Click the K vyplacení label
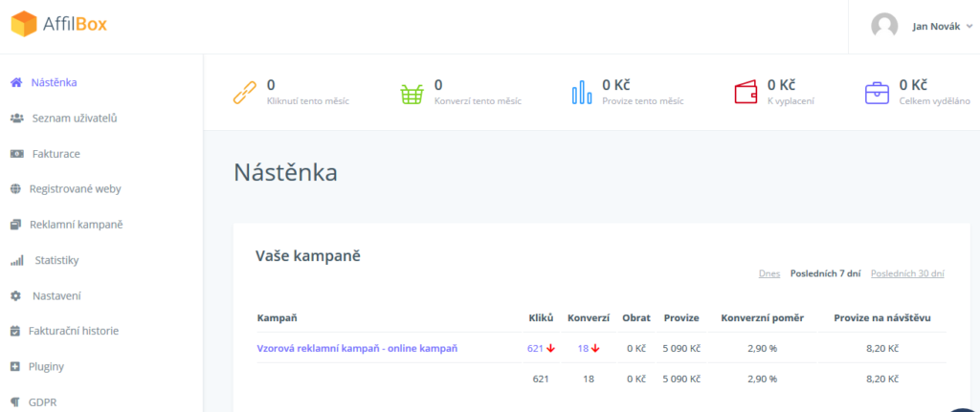 791,101
